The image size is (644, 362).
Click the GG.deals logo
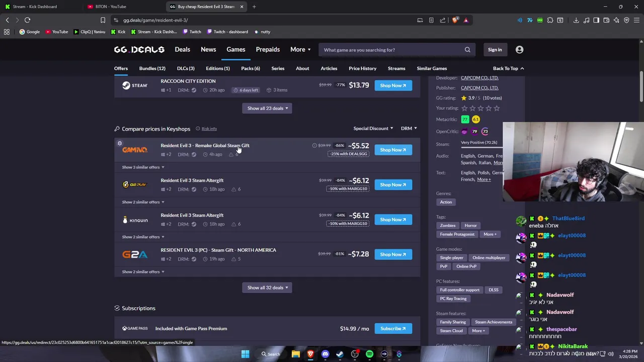click(x=139, y=50)
